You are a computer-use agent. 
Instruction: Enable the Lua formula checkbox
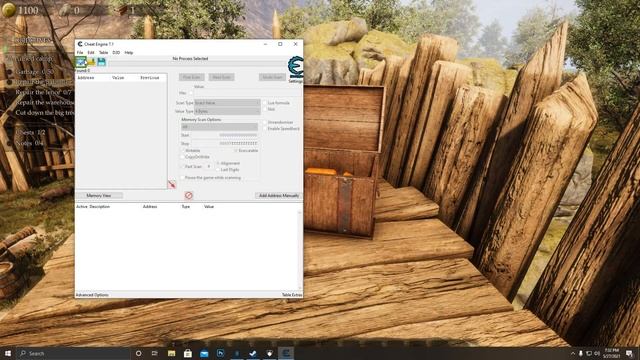click(264, 103)
